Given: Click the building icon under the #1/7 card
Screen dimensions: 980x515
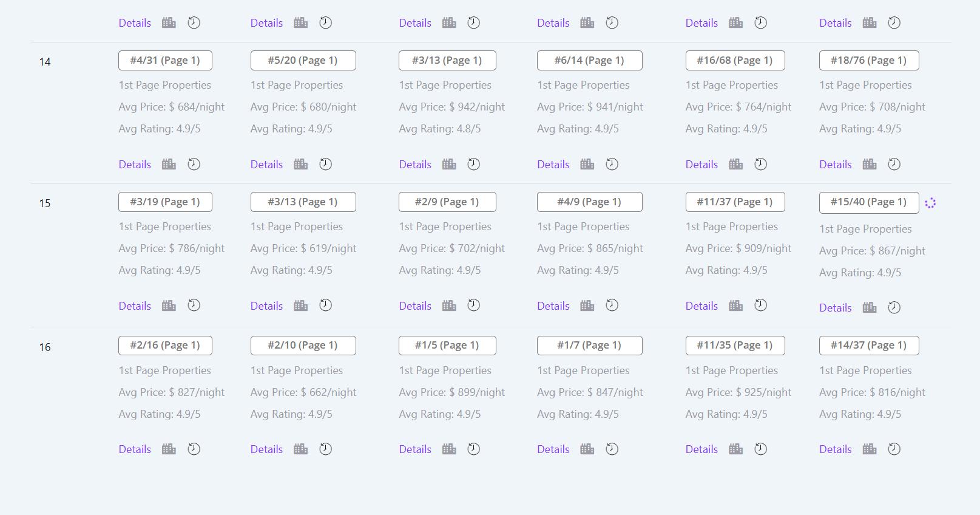Looking at the screenshot, I should (x=587, y=449).
